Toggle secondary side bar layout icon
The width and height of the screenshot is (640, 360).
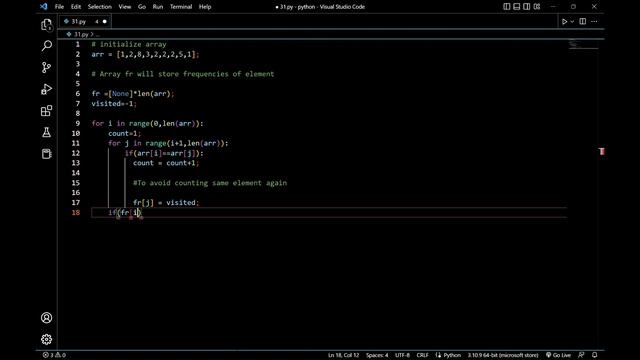coord(527,7)
